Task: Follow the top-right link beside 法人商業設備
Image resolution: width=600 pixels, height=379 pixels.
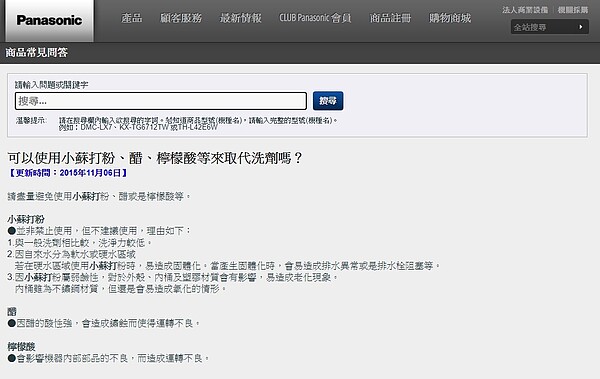Action: click(572, 10)
